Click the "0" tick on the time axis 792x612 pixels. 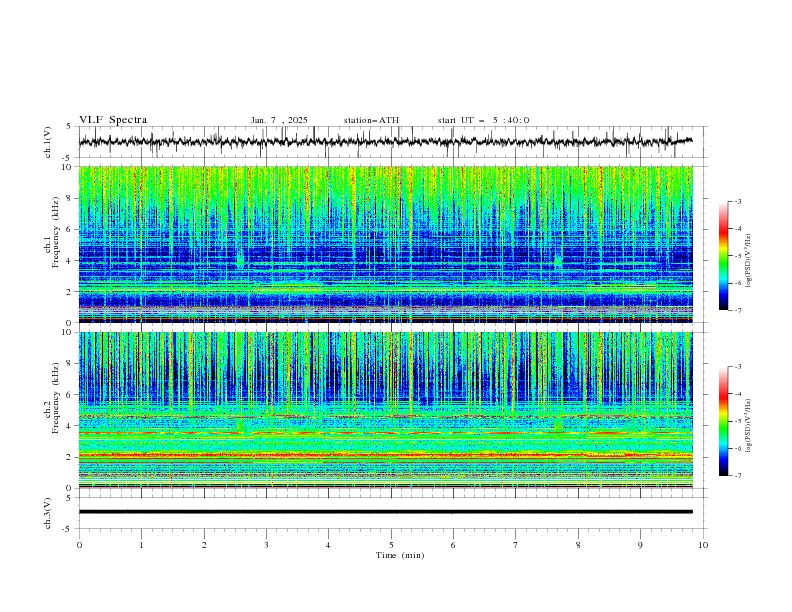point(79,545)
